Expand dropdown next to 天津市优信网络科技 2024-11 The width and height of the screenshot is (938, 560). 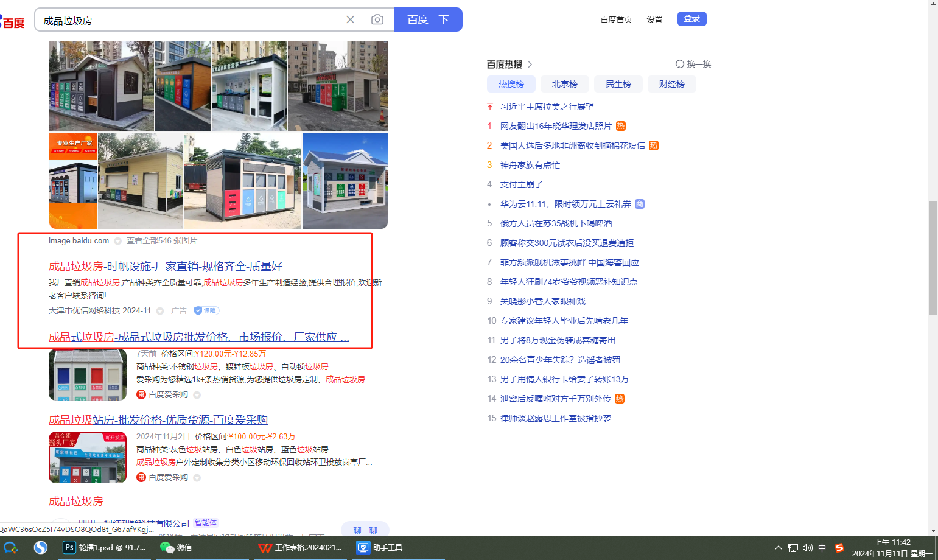pyautogui.click(x=160, y=311)
